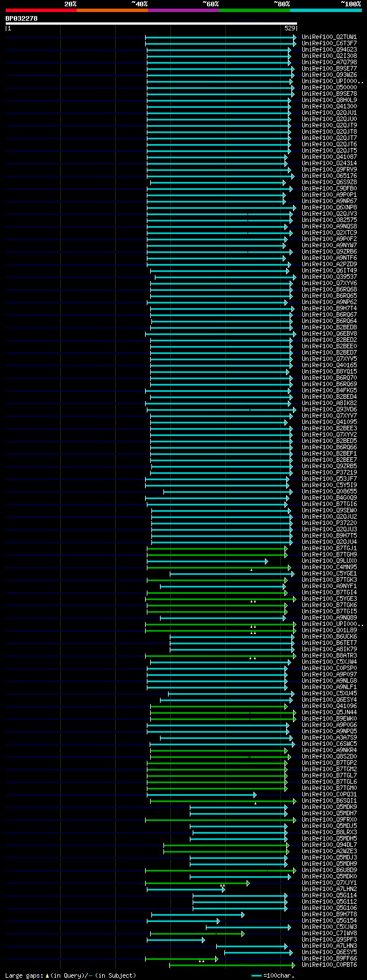Click label UniRef100_B9H7T4

click(x=329, y=308)
